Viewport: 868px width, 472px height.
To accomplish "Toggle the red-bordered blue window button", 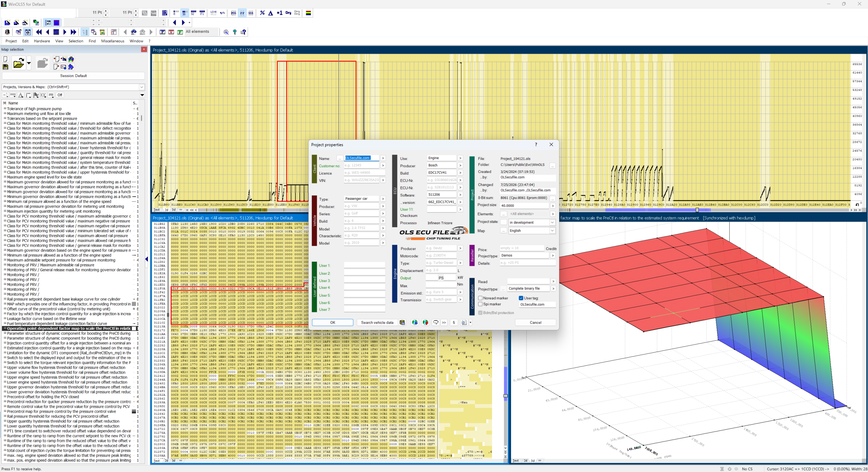I will [x=57, y=22].
